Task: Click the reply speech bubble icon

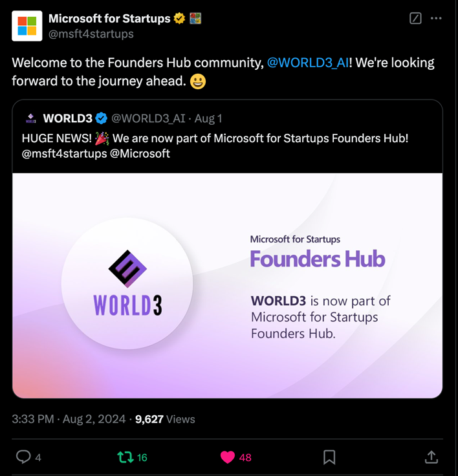Action: click(x=23, y=457)
